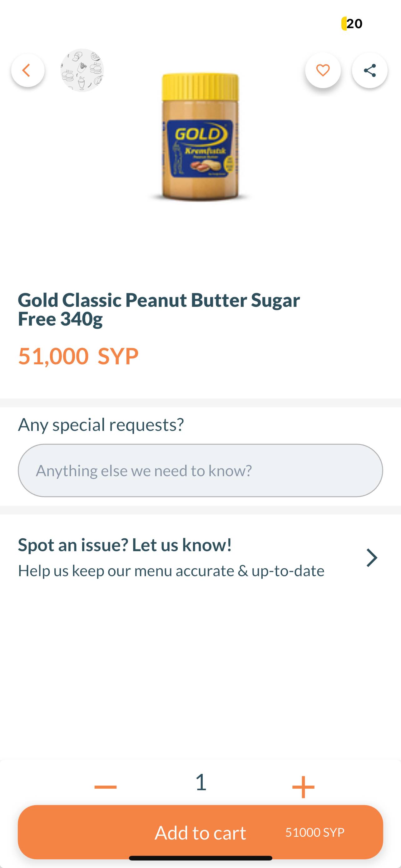Viewport: 401px width, 868px height.
Task: Open 'Spot an issue? Let us know!'
Action: (x=125, y=545)
